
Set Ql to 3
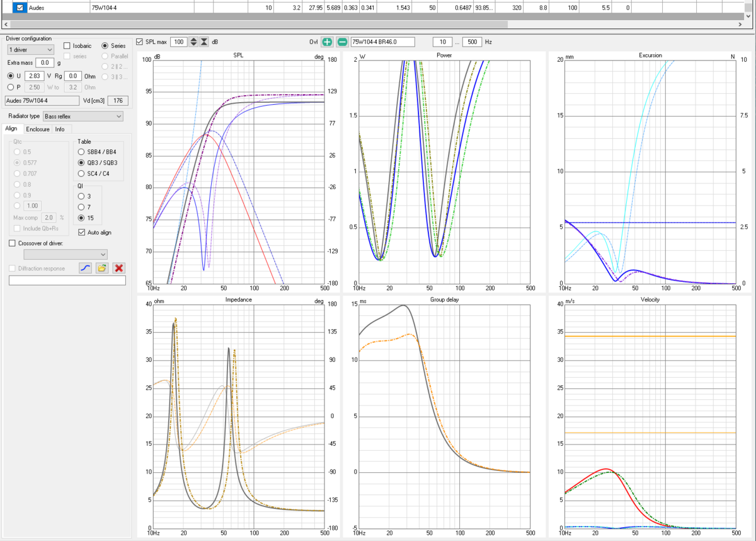point(81,196)
